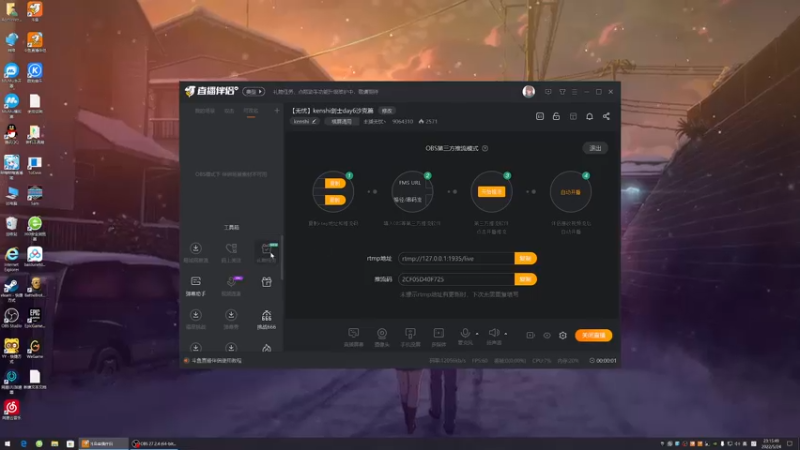Expand the microphone options arrow
This screenshot has width=800, height=450.
click(x=477, y=334)
